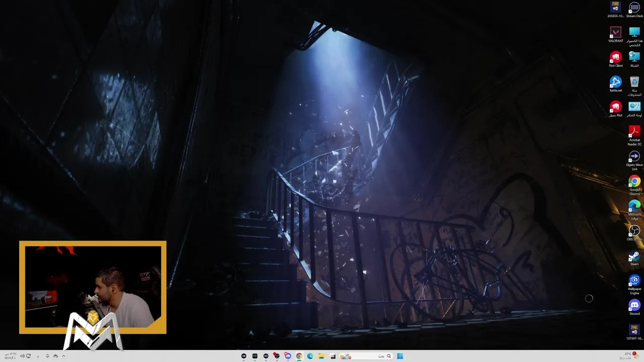
Task: Select the Microsoft Edge desktop shortcut
Action: (634, 210)
